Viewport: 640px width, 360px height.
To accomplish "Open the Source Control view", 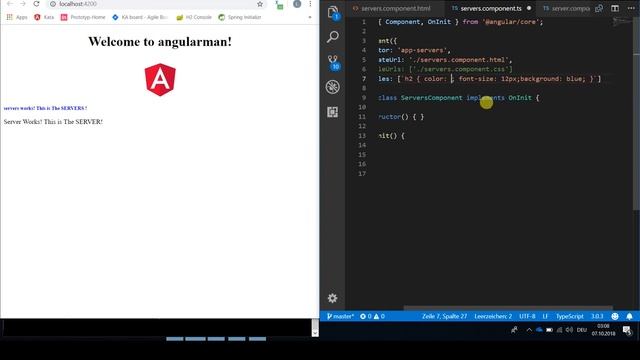I will (x=333, y=62).
